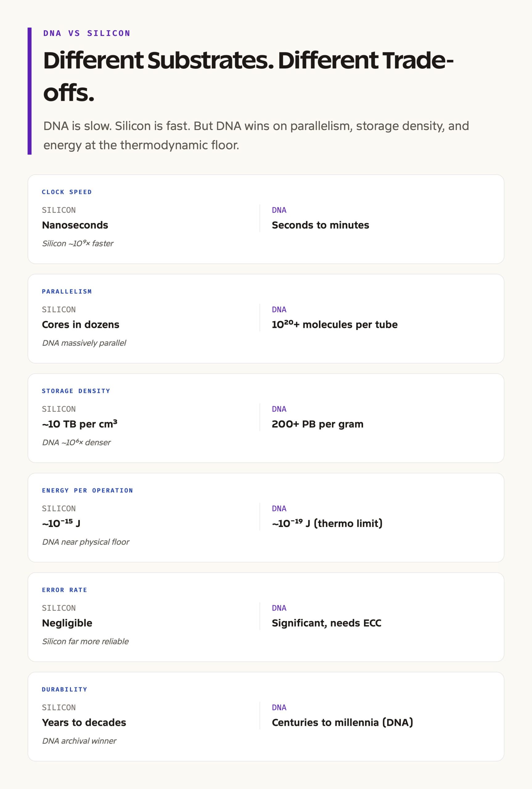Select the thermo limit DNA energy value
This screenshot has width=532, height=789.
327,523
